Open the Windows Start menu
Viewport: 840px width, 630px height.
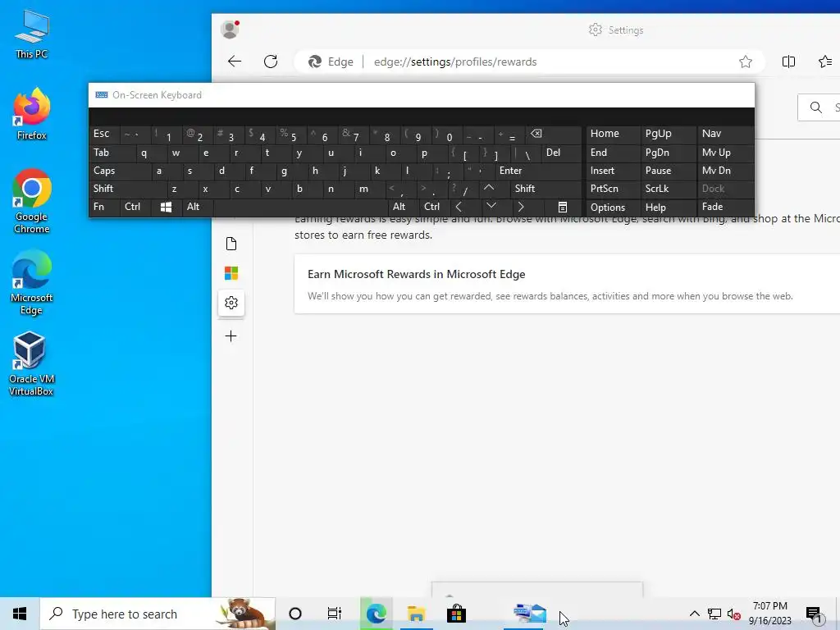tap(20, 614)
